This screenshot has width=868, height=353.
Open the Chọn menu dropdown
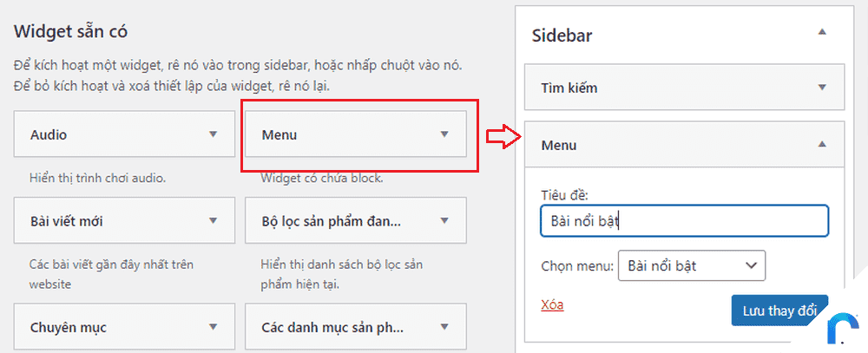tap(692, 265)
